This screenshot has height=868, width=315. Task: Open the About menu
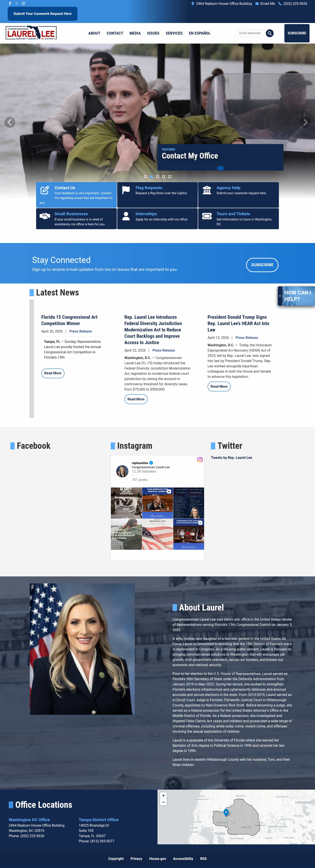point(94,33)
